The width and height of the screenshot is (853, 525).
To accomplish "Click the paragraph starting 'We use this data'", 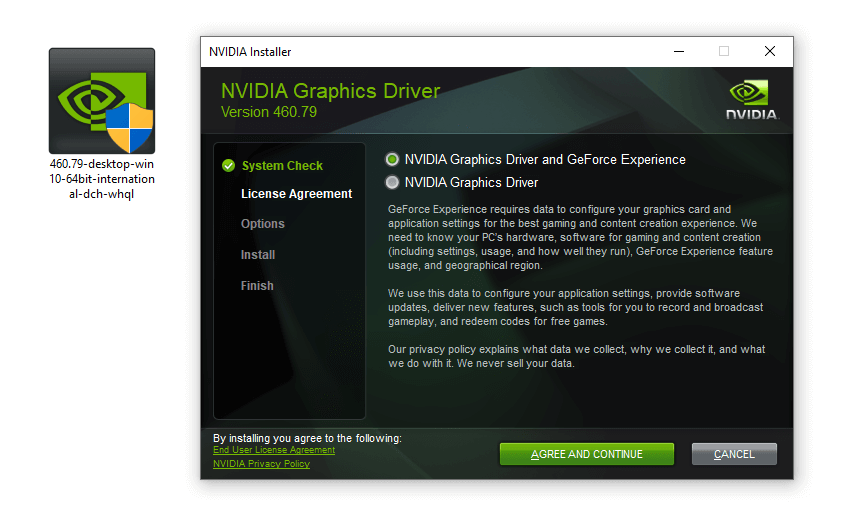I will 576,307.
